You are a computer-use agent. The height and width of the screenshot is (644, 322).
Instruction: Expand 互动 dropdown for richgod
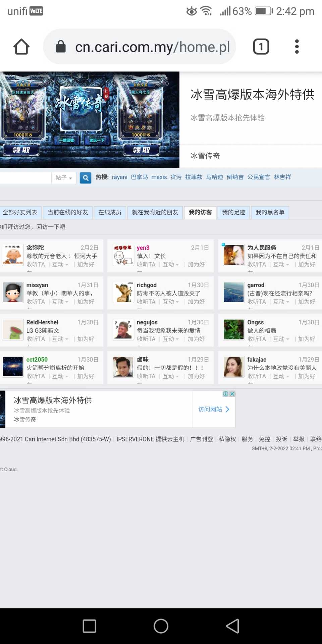(170, 302)
